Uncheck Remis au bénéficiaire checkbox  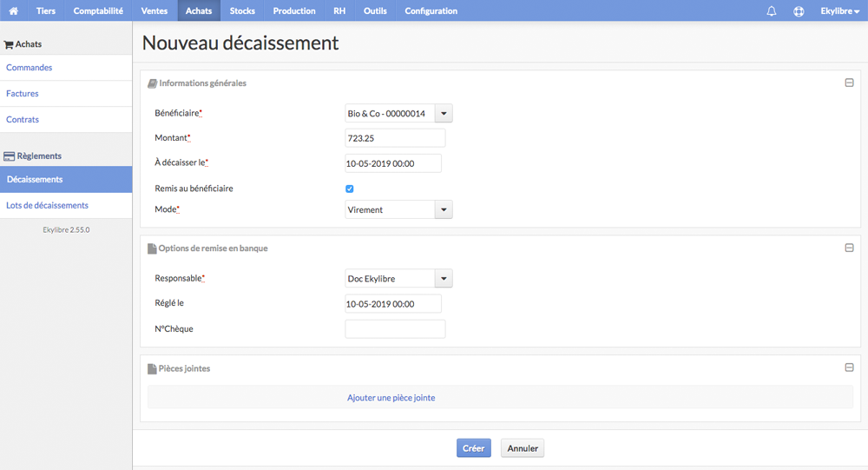click(x=349, y=189)
